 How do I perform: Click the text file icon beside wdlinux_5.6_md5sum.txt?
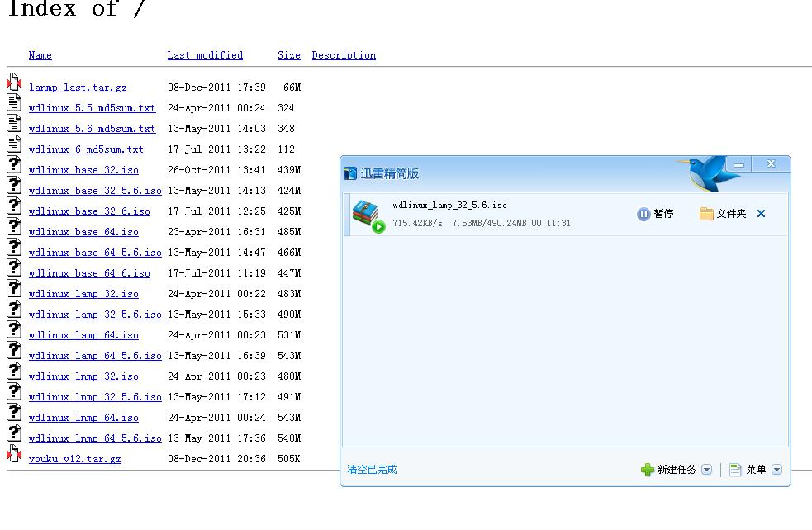(14, 124)
